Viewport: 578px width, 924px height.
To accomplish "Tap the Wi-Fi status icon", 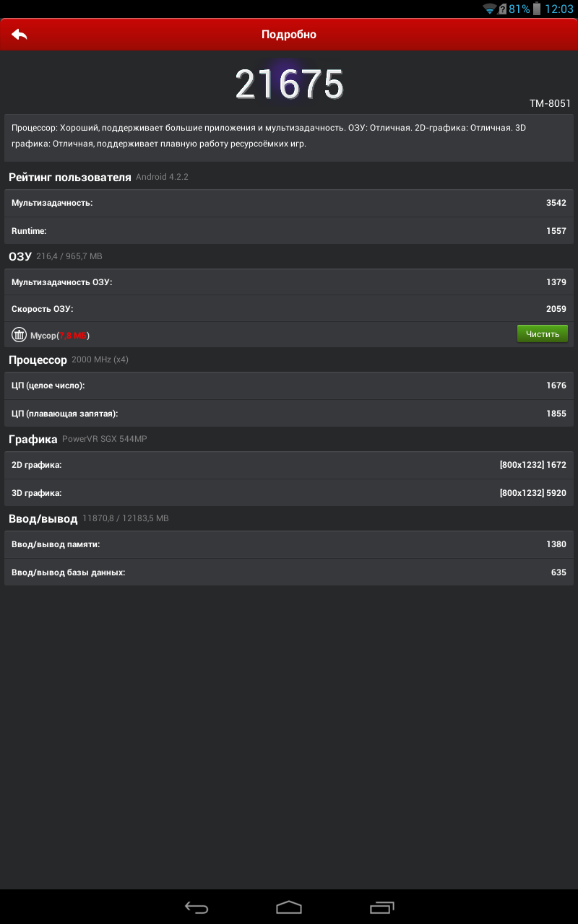I will point(490,9).
